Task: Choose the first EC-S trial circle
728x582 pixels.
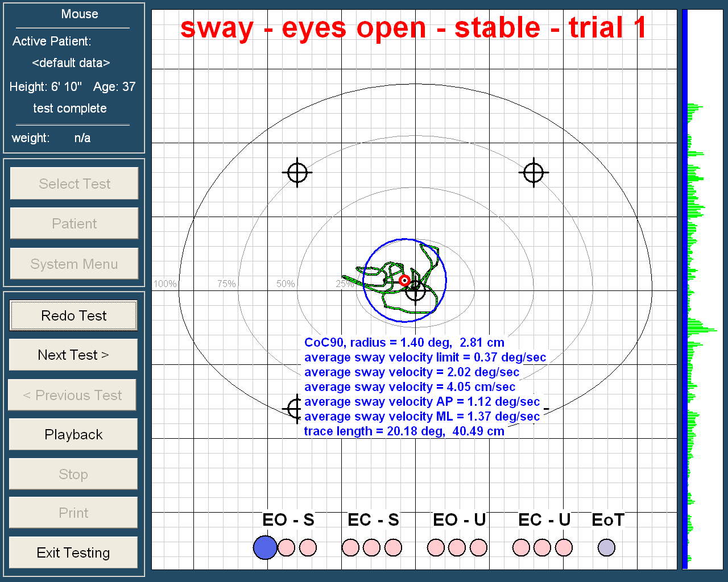Action: coord(350,547)
